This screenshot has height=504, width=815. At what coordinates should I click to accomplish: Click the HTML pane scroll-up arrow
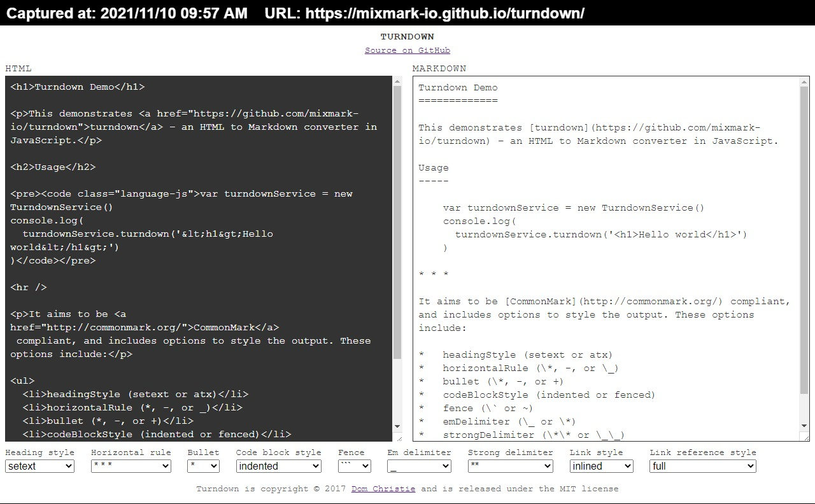[x=397, y=81]
